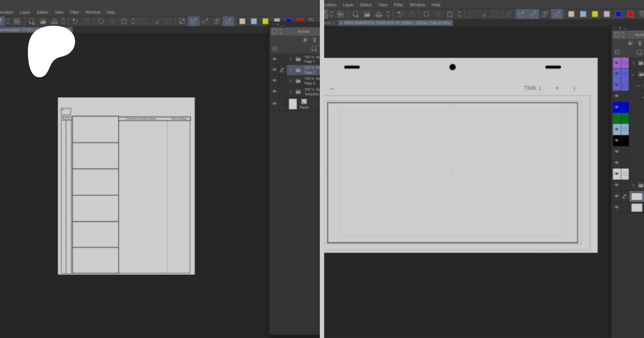Expand the Page 1 folder chevron

coord(291,59)
